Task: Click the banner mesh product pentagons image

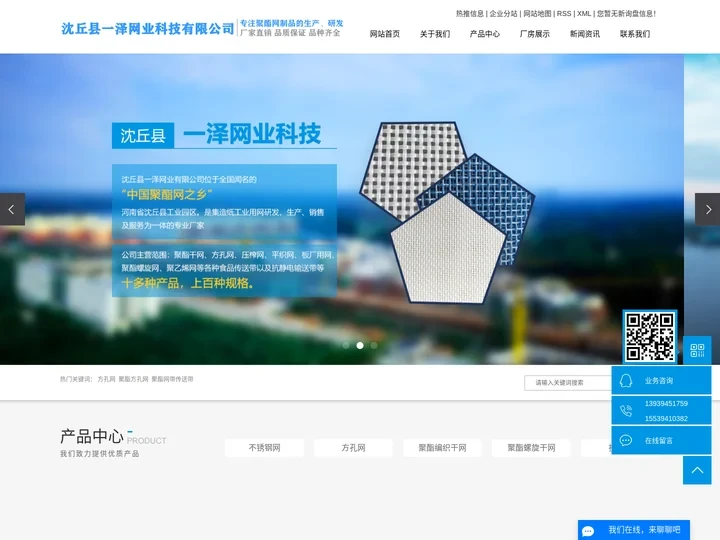Action: click(x=447, y=212)
